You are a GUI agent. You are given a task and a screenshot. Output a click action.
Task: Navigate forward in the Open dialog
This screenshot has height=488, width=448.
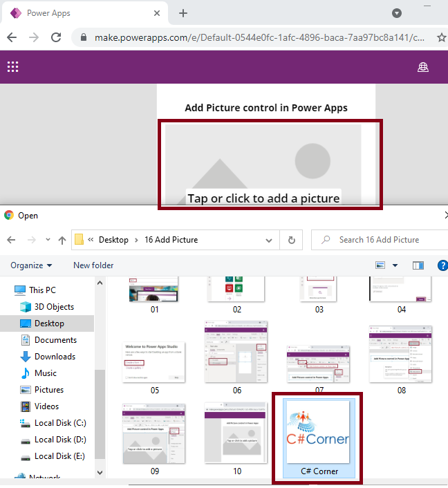coord(31,240)
